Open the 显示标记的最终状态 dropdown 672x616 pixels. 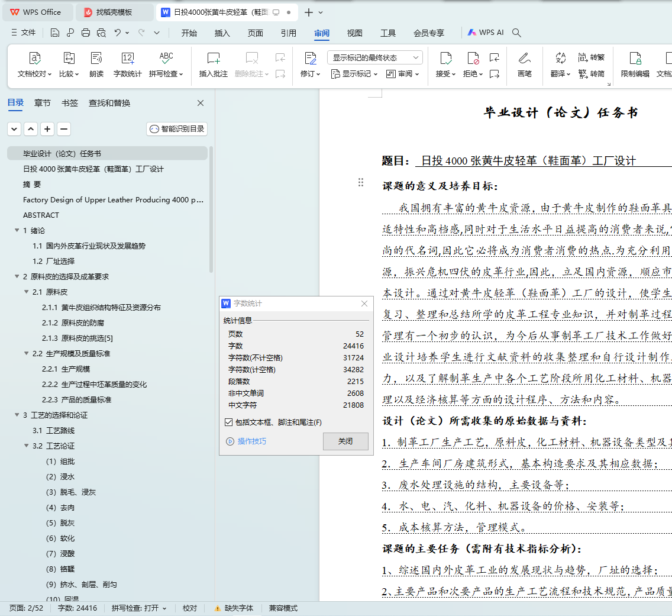click(374, 58)
